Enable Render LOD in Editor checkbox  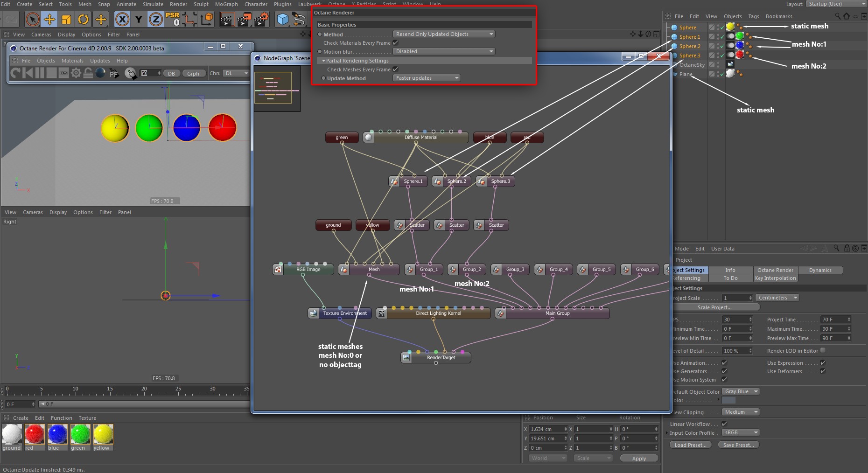823,350
